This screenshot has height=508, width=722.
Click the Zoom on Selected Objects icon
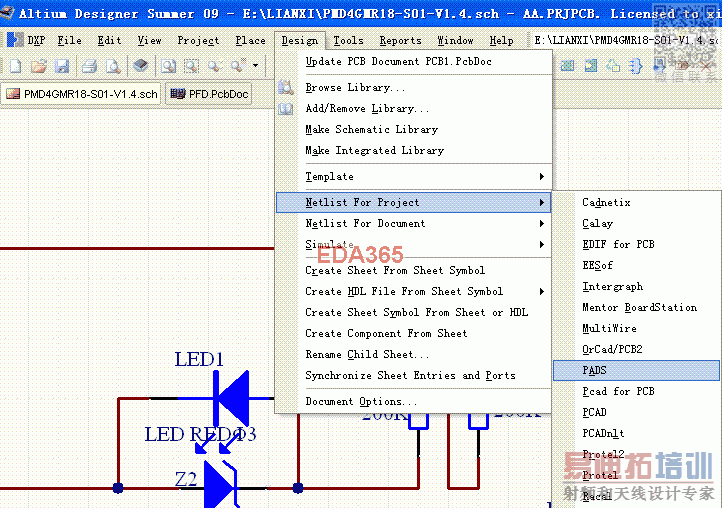[x=215, y=66]
